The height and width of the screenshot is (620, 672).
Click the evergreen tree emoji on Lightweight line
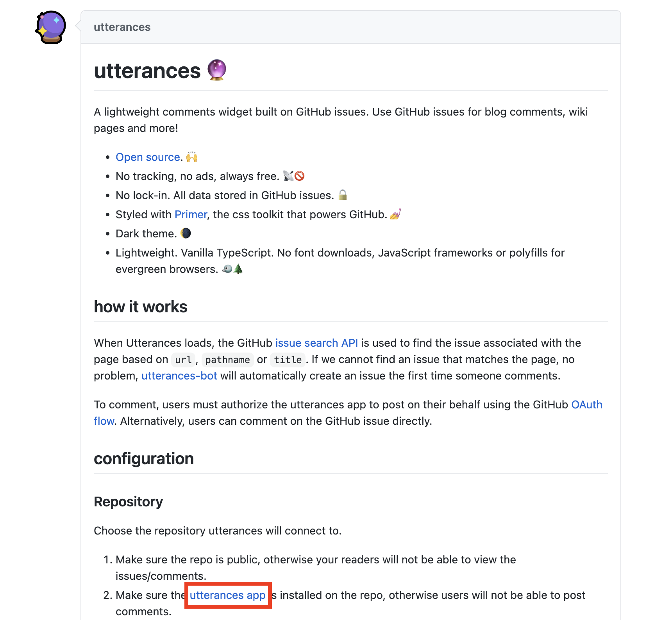coord(238,269)
